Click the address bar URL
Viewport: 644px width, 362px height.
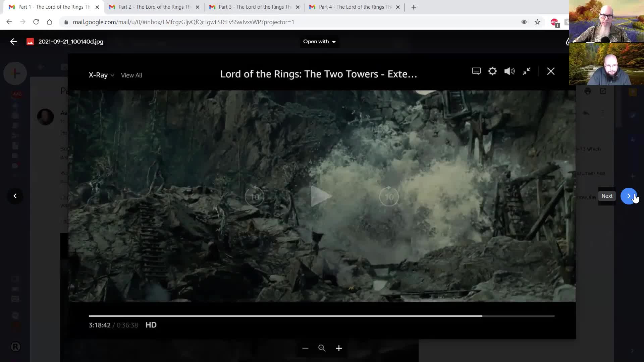pos(183,22)
